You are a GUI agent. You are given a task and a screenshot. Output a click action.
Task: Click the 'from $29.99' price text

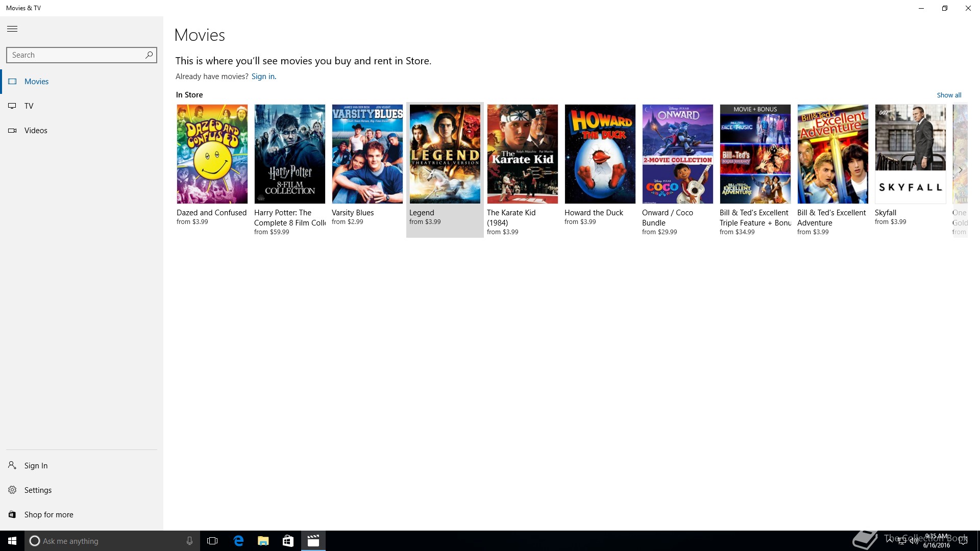coord(659,232)
